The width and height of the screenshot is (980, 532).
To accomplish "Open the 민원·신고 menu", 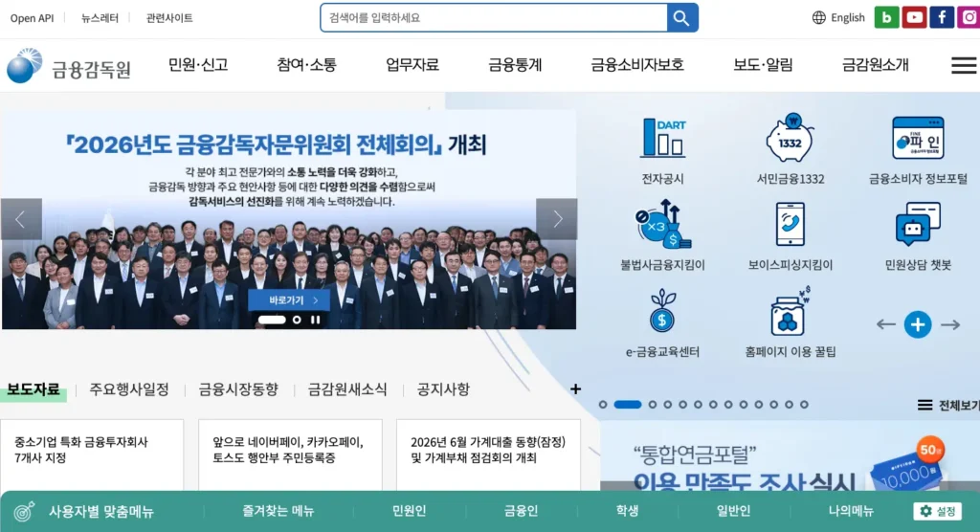I will tap(198, 64).
